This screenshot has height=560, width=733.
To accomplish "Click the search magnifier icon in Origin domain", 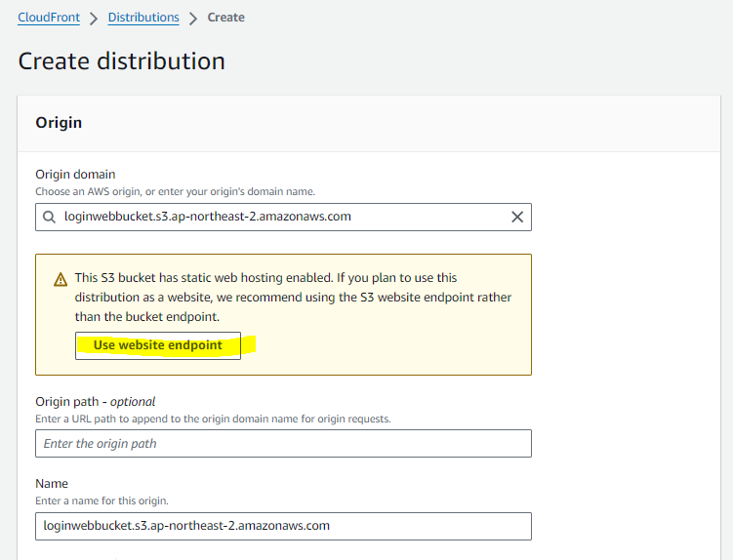I will (49, 217).
